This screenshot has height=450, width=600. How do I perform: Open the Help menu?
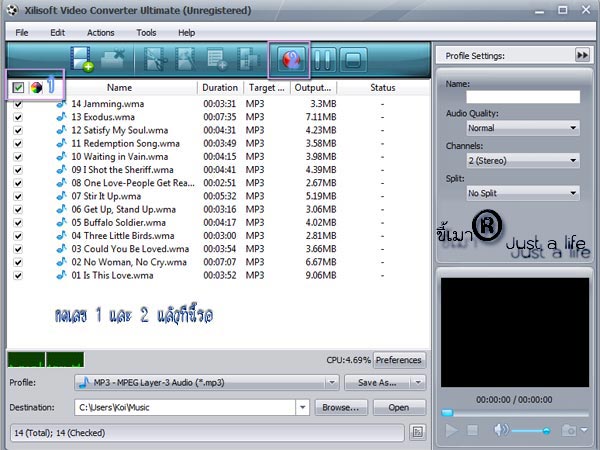(186, 33)
